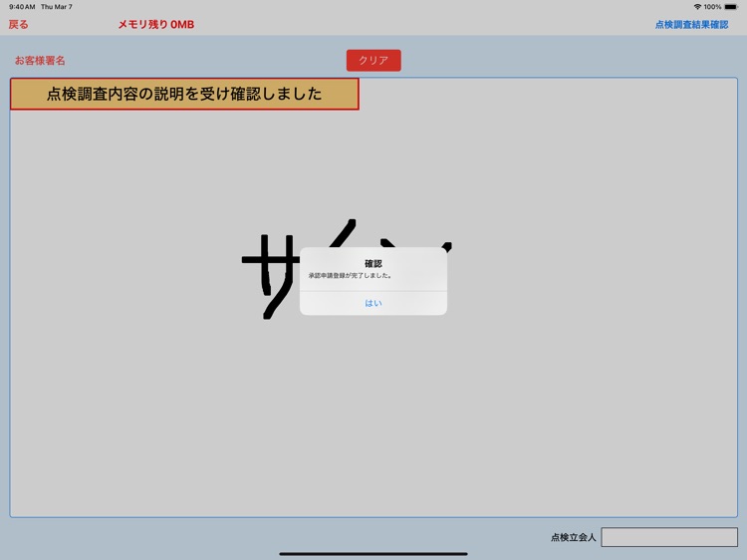Go back with 戻る

click(19, 24)
